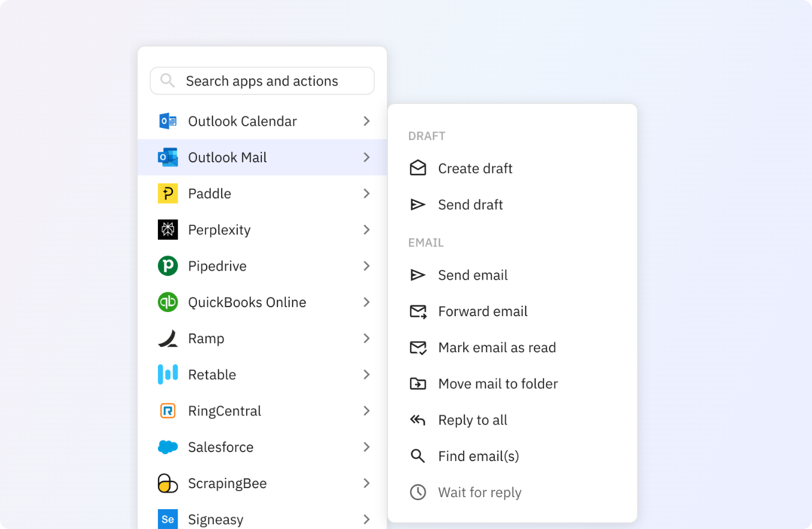
Task: Expand the Paddle row chevron
Action: 366,194
